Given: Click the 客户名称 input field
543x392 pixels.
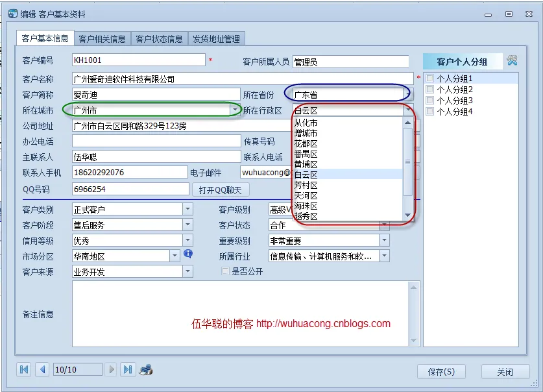Looking at the screenshot, I should (x=243, y=79).
